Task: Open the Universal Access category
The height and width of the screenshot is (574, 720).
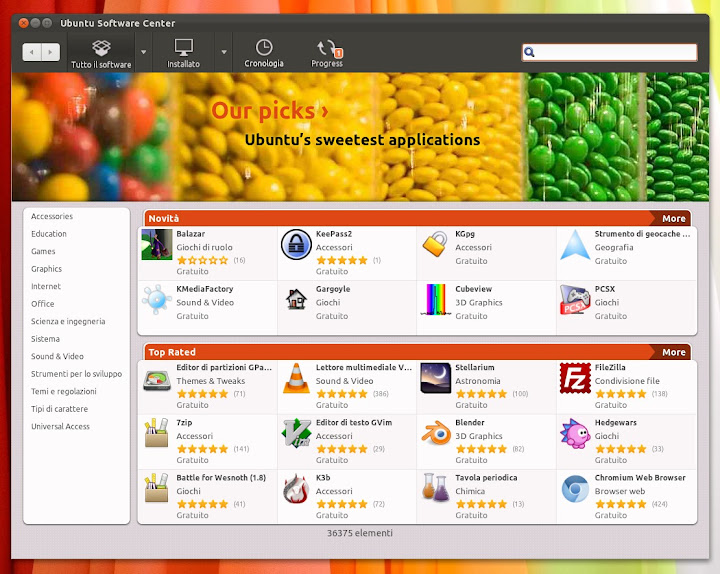Action: pos(60,426)
